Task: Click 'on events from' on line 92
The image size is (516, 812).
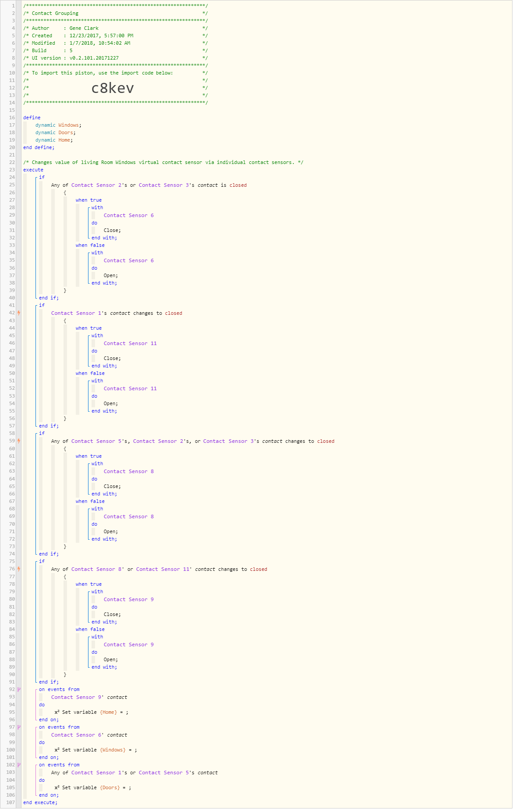Action: pyautogui.click(x=59, y=689)
